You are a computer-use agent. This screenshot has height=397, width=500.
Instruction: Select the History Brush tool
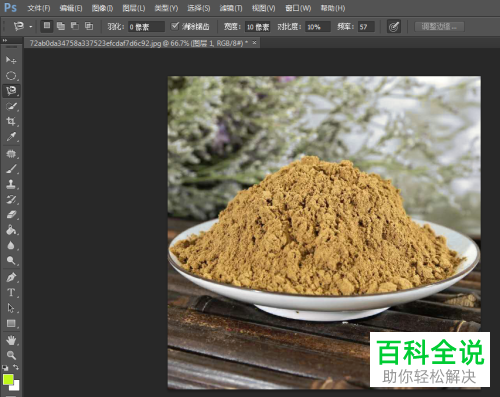click(11, 200)
